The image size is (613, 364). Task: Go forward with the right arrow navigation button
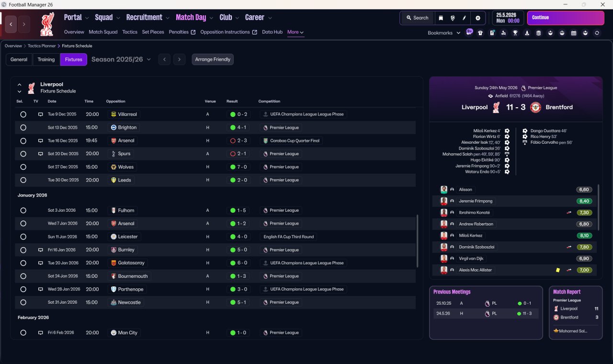(x=24, y=24)
